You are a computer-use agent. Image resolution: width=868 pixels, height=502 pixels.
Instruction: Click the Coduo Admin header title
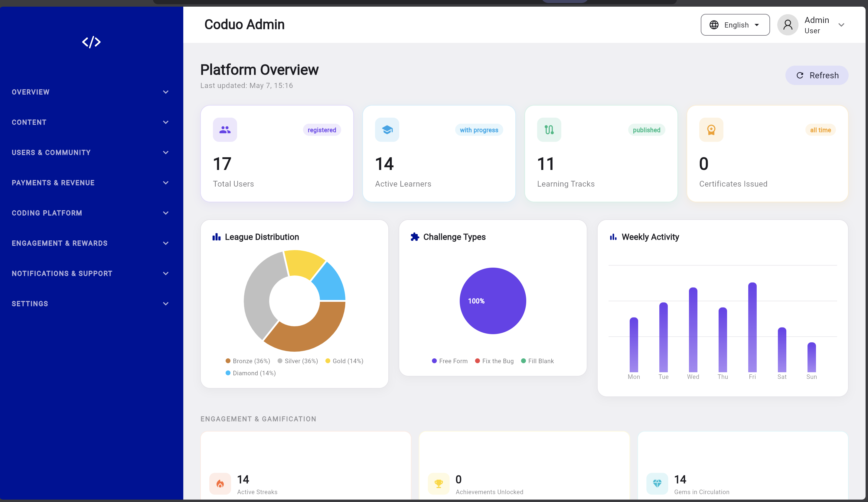click(x=245, y=25)
